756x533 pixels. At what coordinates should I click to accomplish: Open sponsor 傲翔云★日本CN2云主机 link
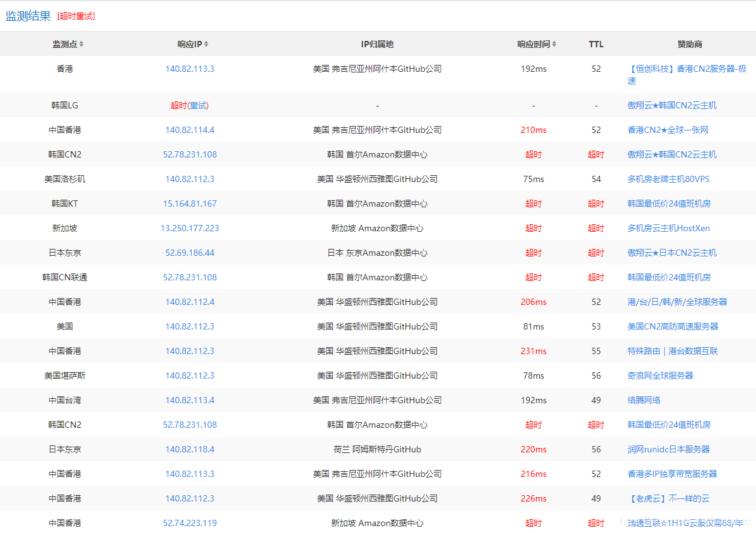tap(672, 253)
